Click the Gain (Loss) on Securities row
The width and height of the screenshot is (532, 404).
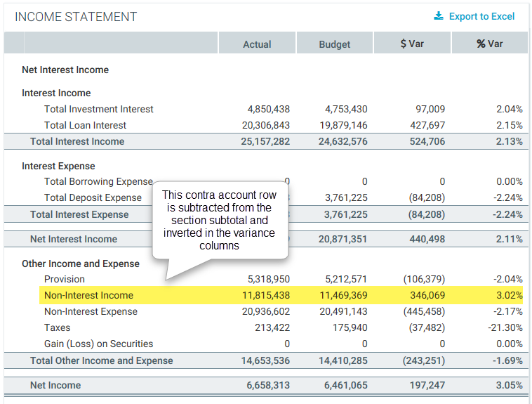(x=98, y=344)
